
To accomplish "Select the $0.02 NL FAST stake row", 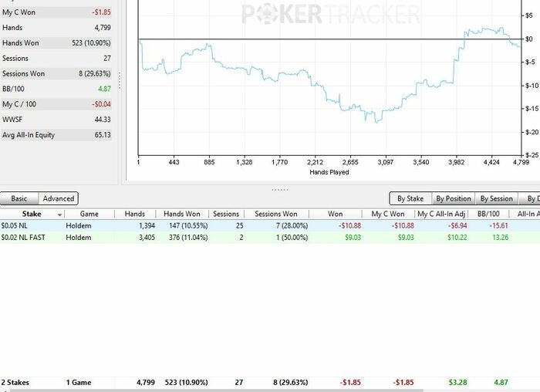I will [270, 238].
